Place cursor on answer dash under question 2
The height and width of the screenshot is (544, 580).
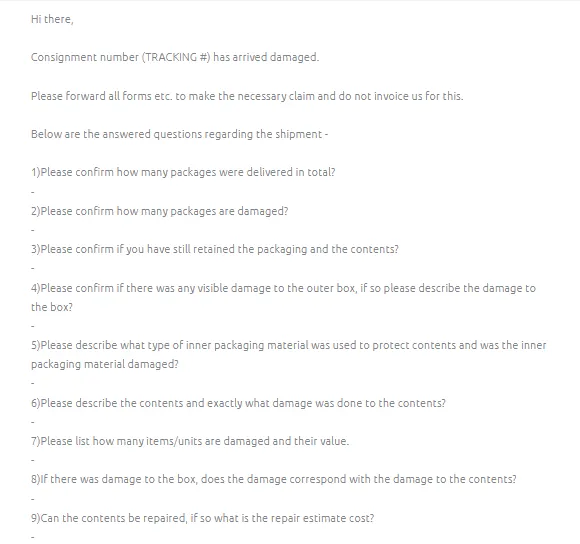coord(33,230)
